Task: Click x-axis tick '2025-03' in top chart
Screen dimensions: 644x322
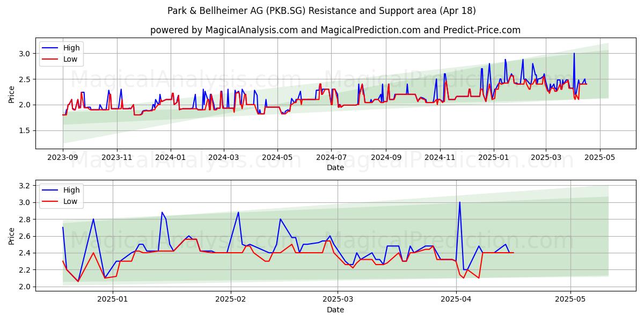Action: click(545, 157)
